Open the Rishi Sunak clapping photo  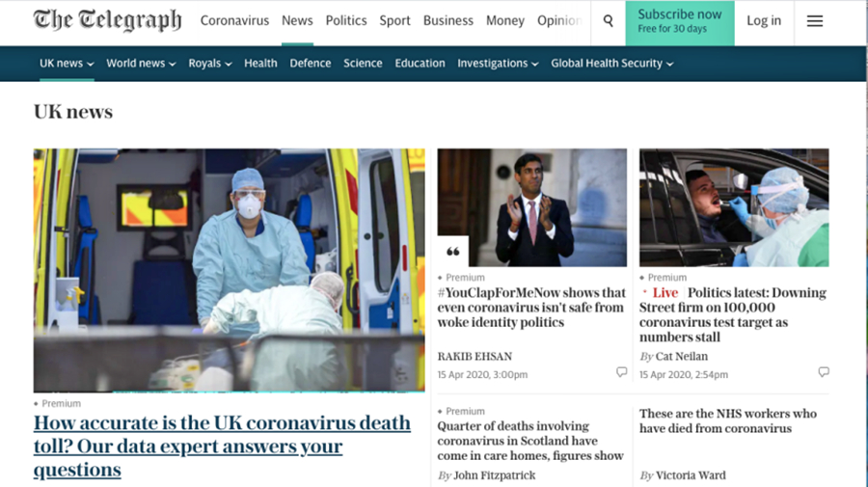[x=532, y=207]
